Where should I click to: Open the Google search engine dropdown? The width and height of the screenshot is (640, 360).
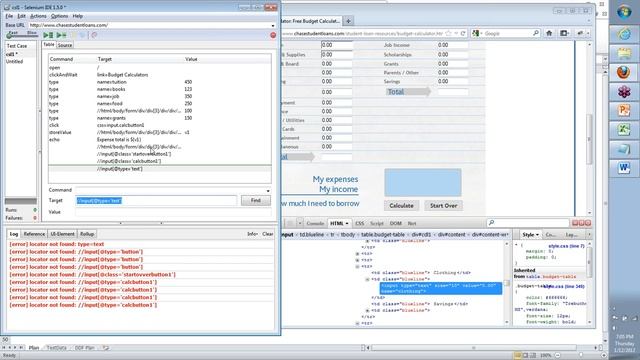[x=481, y=33]
